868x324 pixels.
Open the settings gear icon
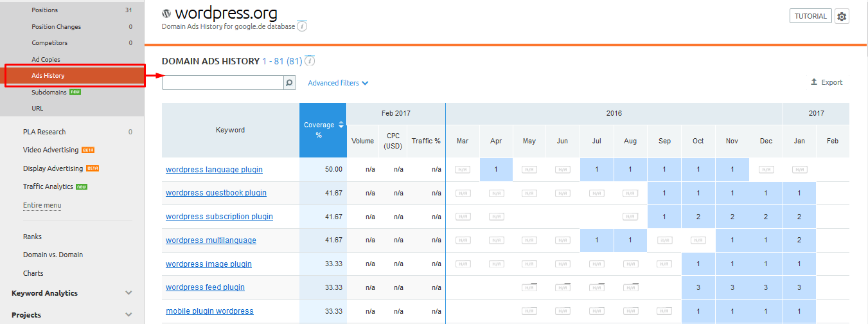click(x=842, y=16)
